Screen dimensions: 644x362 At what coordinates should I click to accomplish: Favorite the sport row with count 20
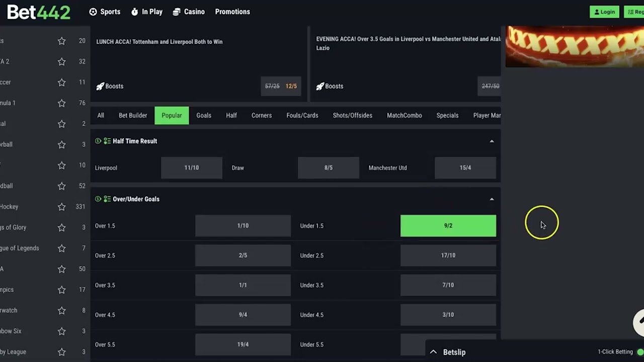pos(61,41)
